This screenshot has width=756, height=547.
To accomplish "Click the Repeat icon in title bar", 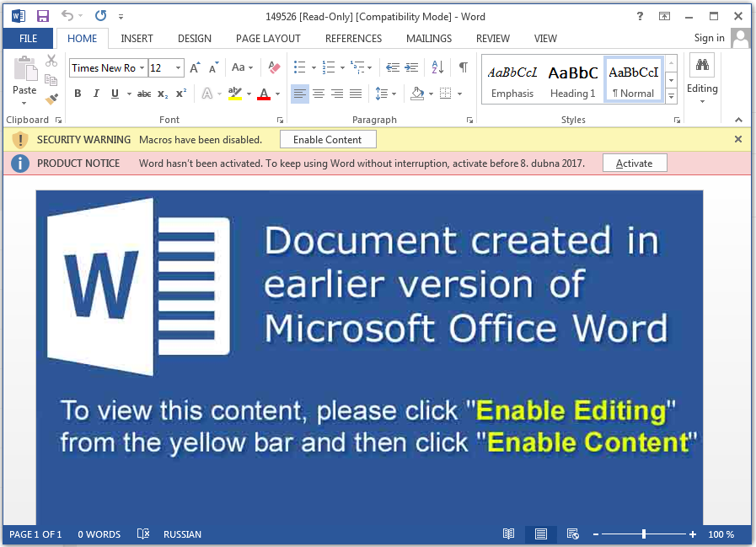I will (100, 16).
